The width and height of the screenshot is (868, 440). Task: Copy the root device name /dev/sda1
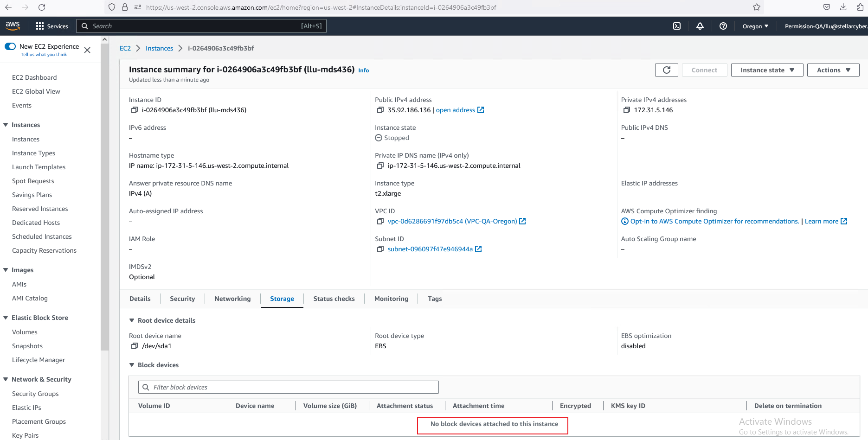[x=135, y=346]
